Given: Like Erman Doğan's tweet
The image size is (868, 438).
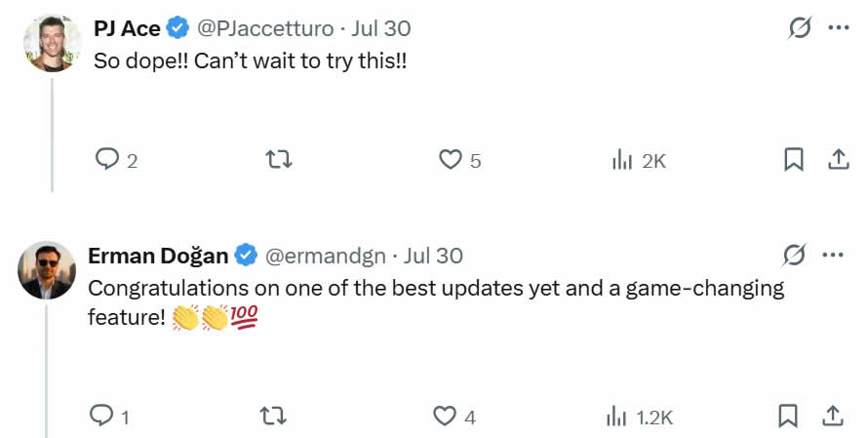Looking at the screenshot, I should pyautogui.click(x=445, y=417).
